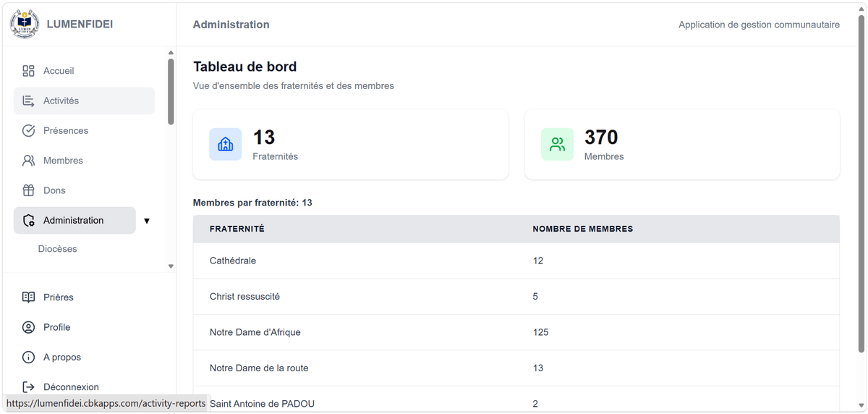Select the Saint Antoine de PADOU row
The height and width of the screenshot is (414, 868).
click(x=516, y=400)
